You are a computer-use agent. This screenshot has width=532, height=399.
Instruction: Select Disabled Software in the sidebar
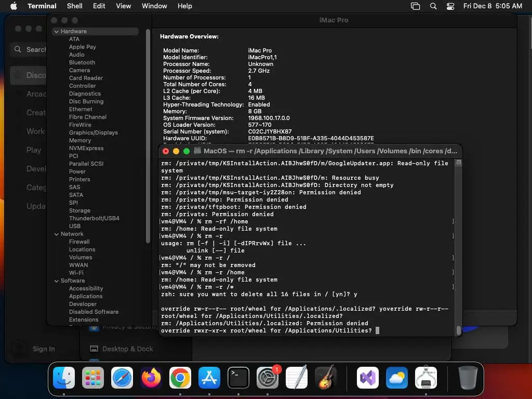(x=94, y=312)
